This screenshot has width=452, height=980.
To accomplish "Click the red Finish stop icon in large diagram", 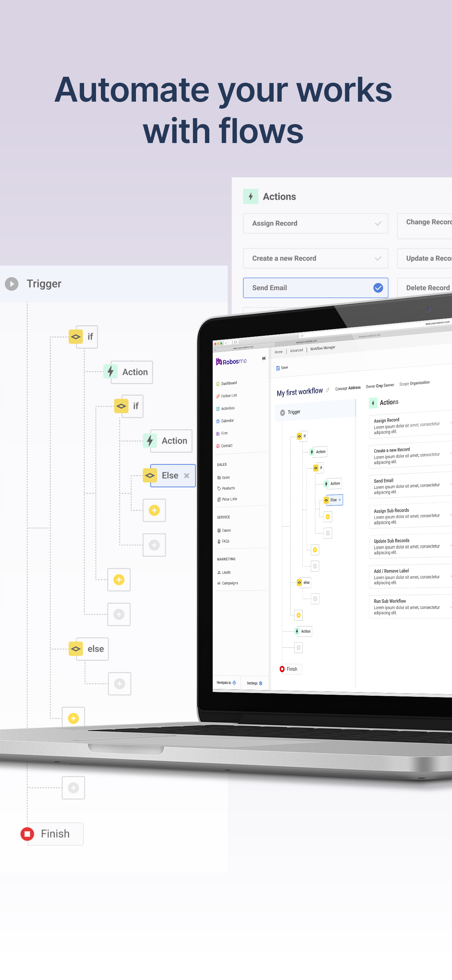I will coord(27,834).
